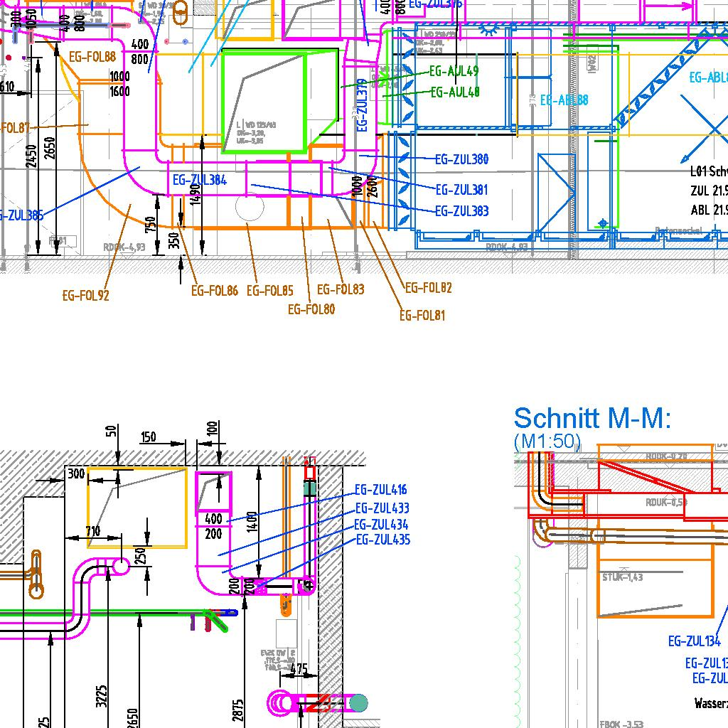The width and height of the screenshot is (728, 728).
Task: Pick the EG-FOL83 annotation
Action: pos(341,289)
